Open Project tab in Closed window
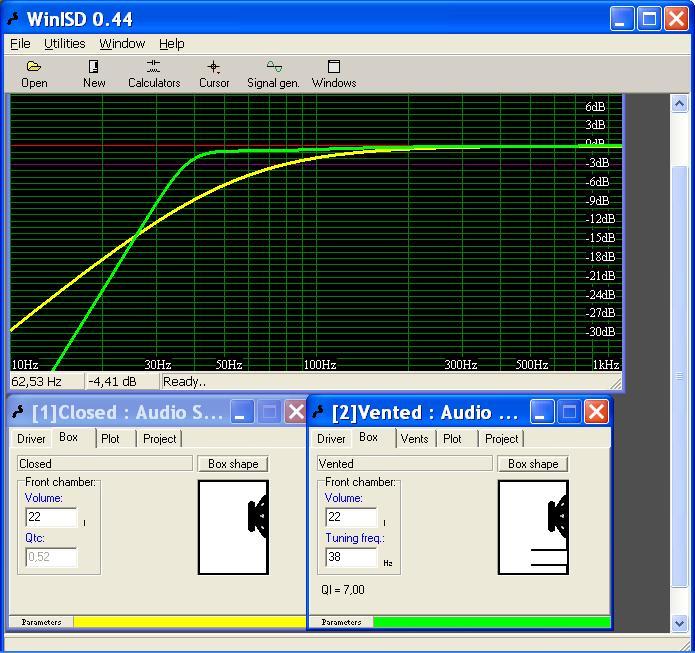This screenshot has width=695, height=653. (x=160, y=439)
